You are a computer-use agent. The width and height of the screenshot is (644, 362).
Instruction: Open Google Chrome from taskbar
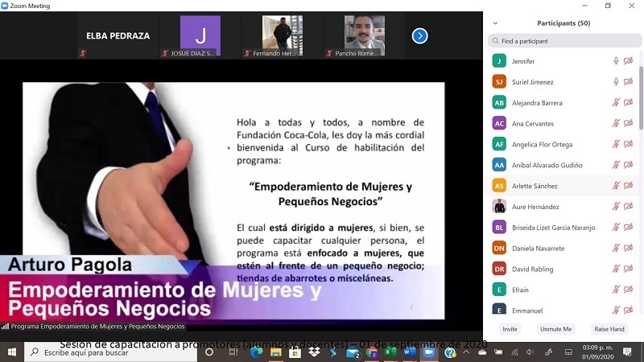click(372, 352)
